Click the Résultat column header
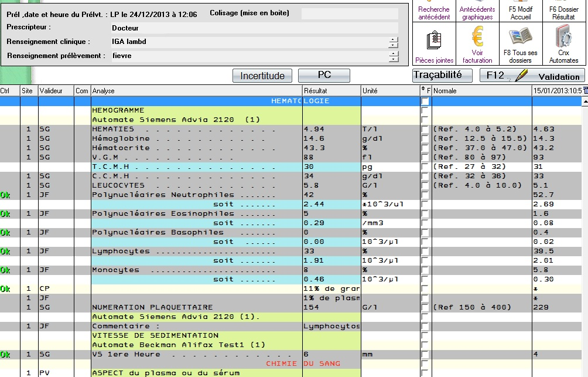This screenshot has height=377, width=588. pos(331,91)
